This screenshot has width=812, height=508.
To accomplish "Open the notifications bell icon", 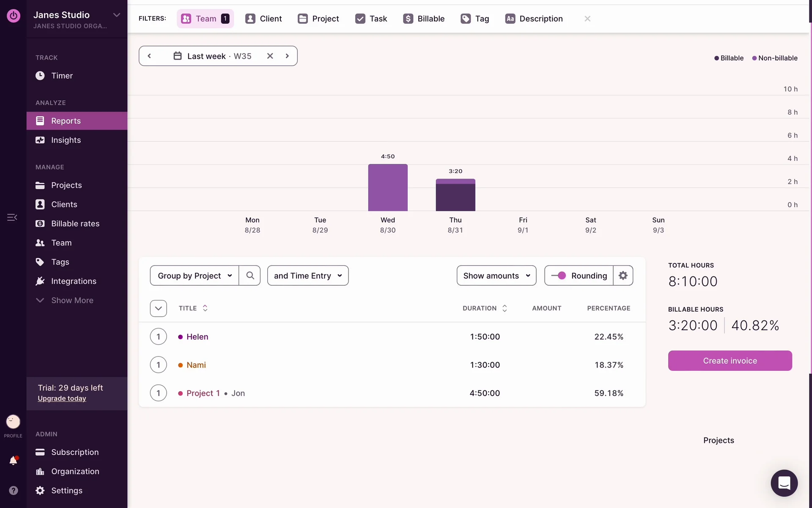I will pyautogui.click(x=13, y=461).
